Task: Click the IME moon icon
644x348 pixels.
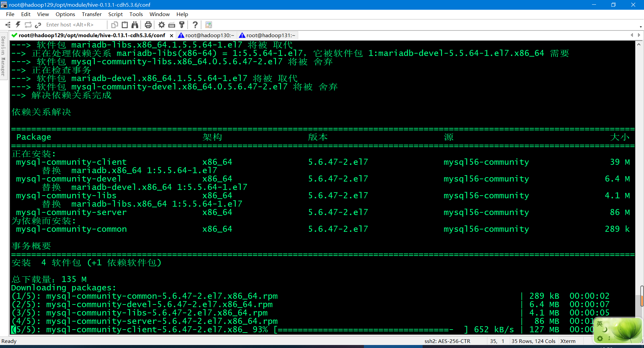Action: point(605,330)
